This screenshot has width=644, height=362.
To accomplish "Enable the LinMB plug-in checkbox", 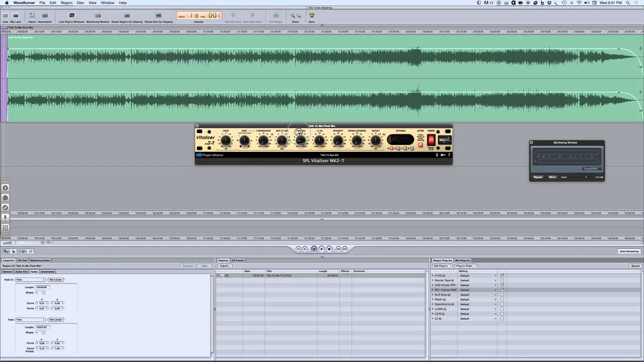I will coord(502,309).
